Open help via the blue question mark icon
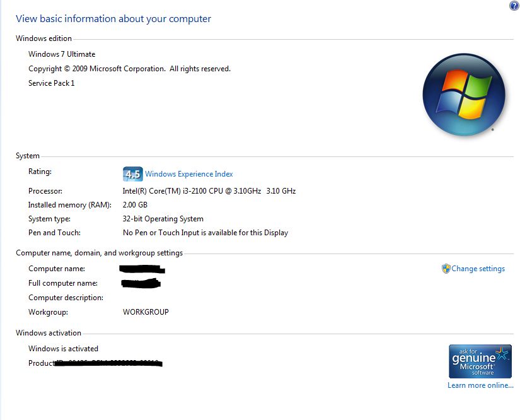This screenshot has width=520, height=420. [x=514, y=6]
